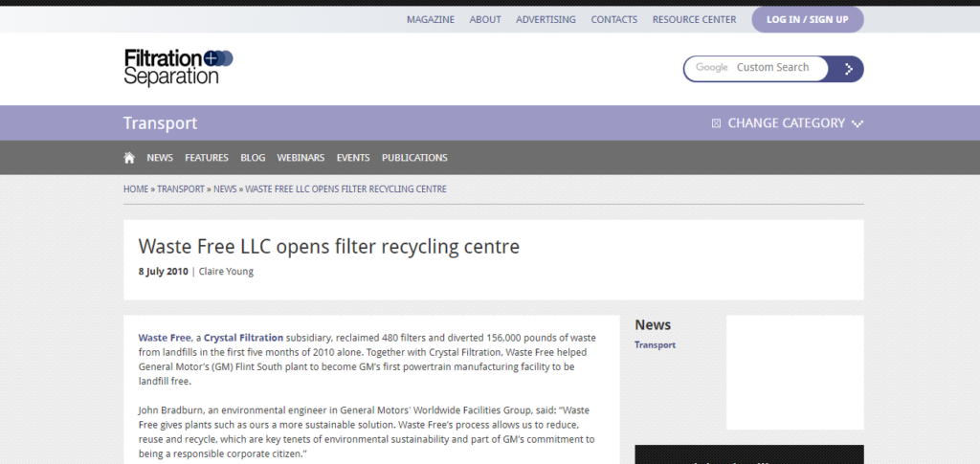This screenshot has height=464, width=980.
Task: Open the Change Category dropdown
Action: [x=786, y=123]
